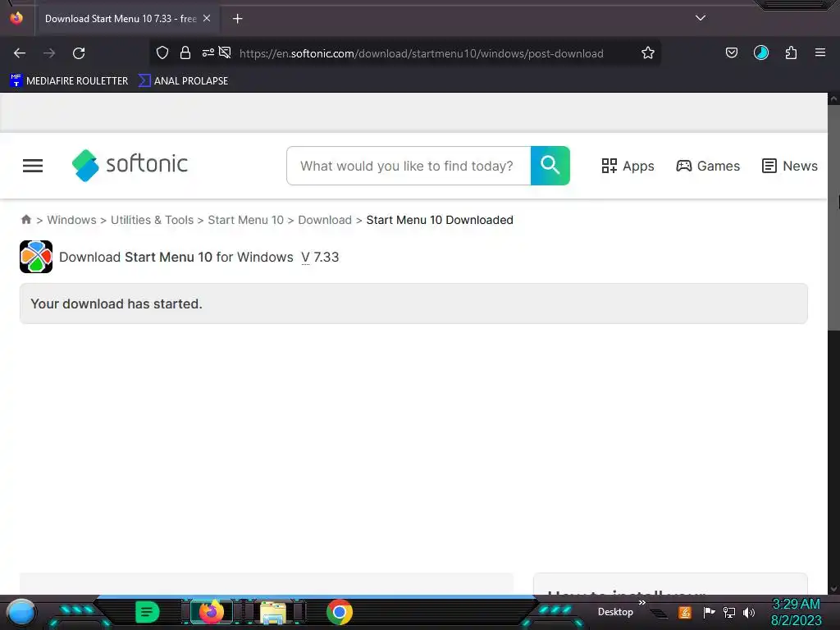840x630 pixels.
Task: Click the clock showing 3:29 AM
Action: coord(796,604)
